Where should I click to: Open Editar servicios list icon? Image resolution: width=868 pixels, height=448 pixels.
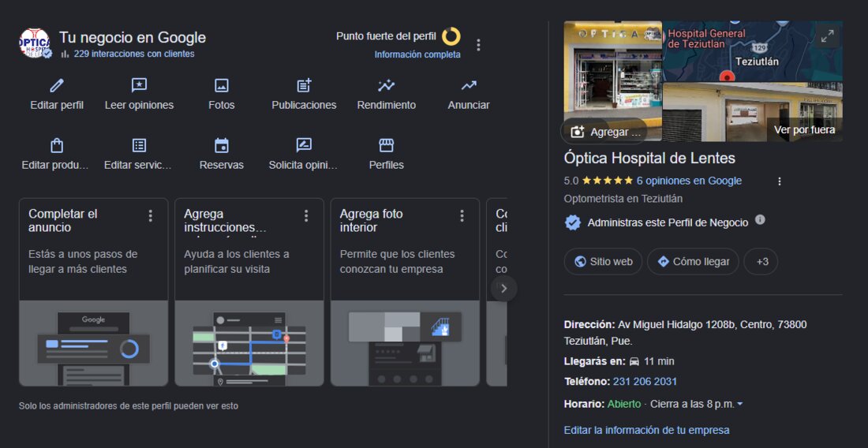(x=139, y=145)
